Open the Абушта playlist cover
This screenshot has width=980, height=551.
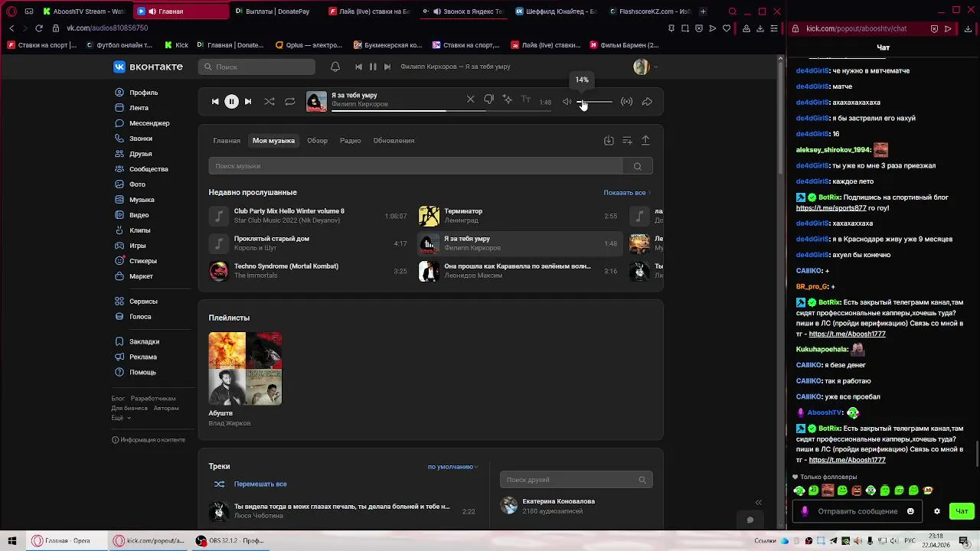point(245,369)
